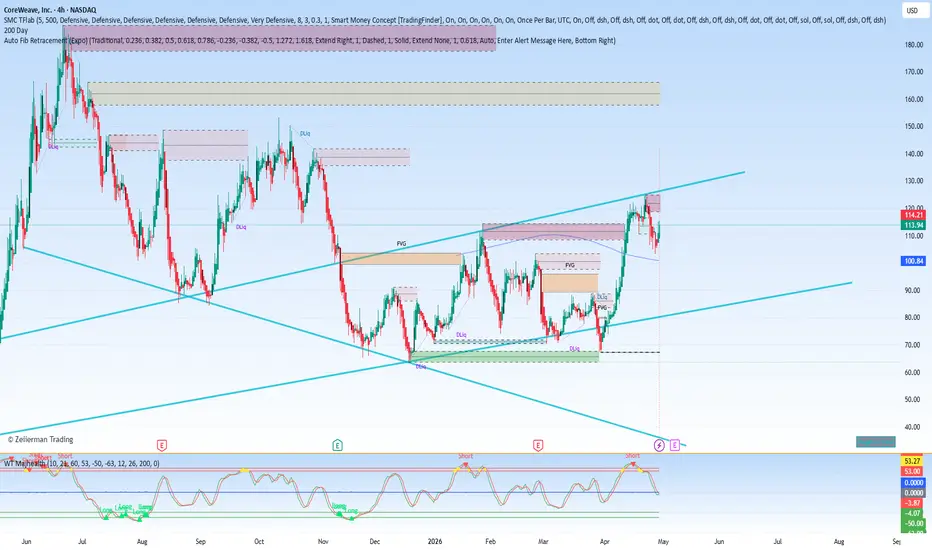The height and width of the screenshot is (550, 932).
Task: Click the 60.00 price axis label
Action: click(x=912, y=372)
